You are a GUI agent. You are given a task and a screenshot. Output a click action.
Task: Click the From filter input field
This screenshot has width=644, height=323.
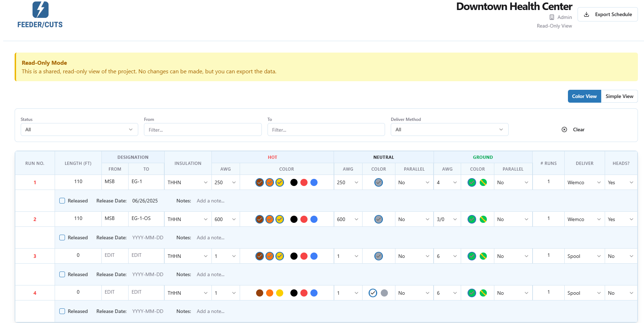coord(203,129)
